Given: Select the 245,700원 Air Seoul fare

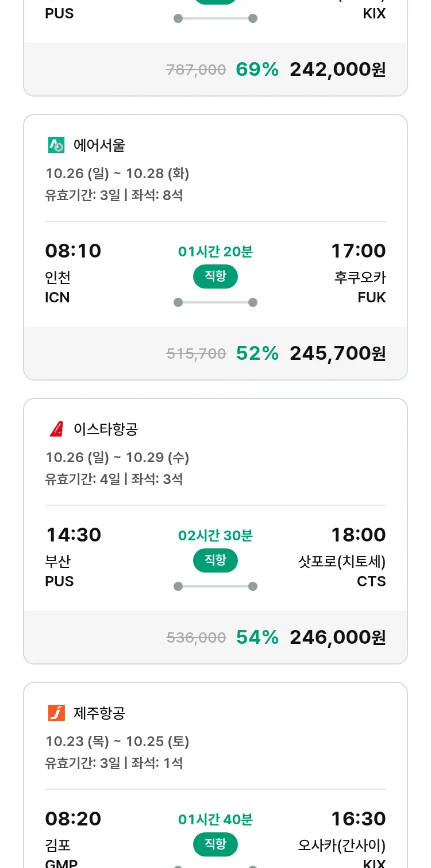Looking at the screenshot, I should (337, 354).
